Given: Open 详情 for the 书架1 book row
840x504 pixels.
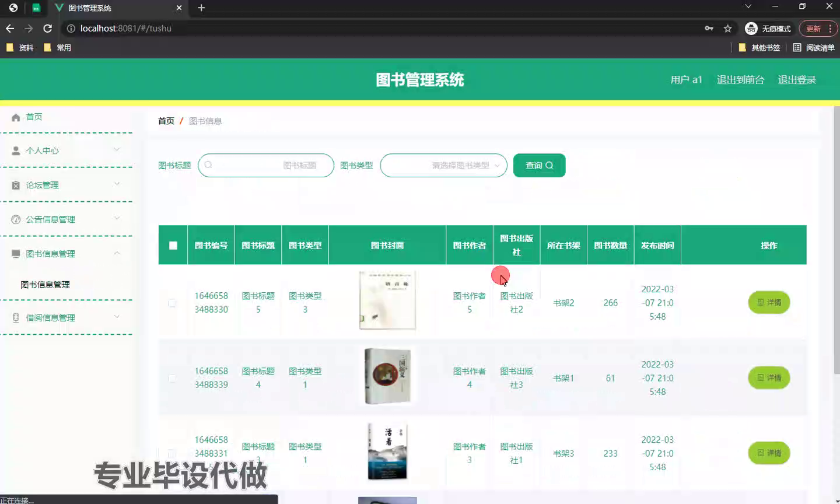Looking at the screenshot, I should point(769,378).
